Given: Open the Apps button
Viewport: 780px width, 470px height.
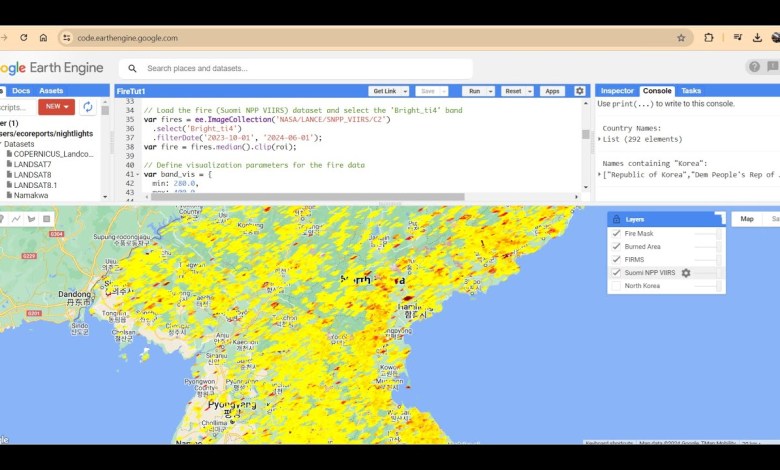Looking at the screenshot, I should 552,91.
